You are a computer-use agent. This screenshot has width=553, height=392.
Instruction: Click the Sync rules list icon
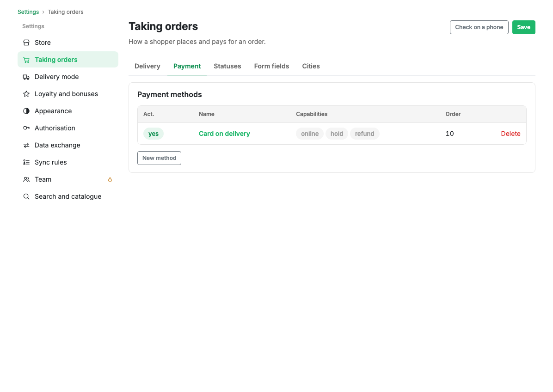coord(26,163)
